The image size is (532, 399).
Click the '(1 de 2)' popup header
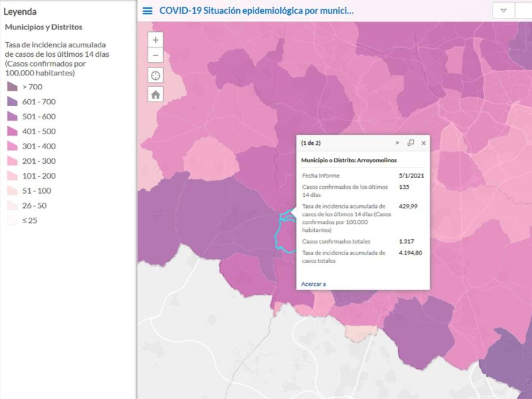point(311,143)
